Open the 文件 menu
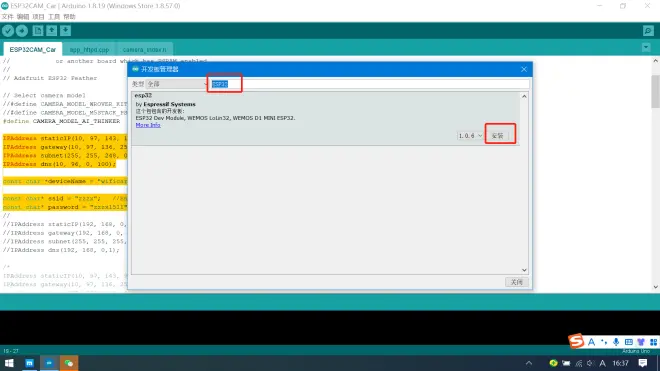Screen dimensions: 660x371 [8, 17]
